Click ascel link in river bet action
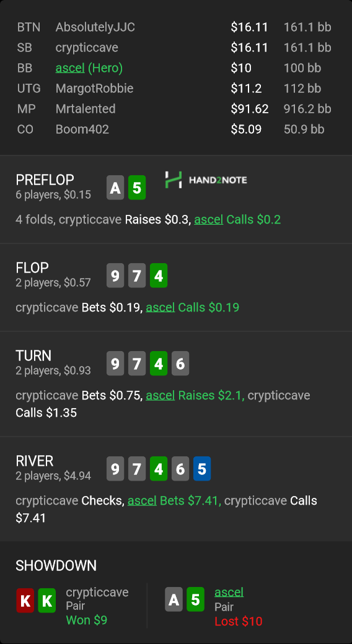Screen dimensions: 352x644 pyautogui.click(x=142, y=501)
